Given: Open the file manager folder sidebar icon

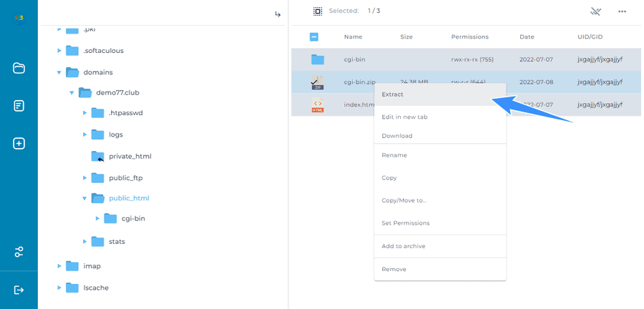Looking at the screenshot, I should 19,68.
